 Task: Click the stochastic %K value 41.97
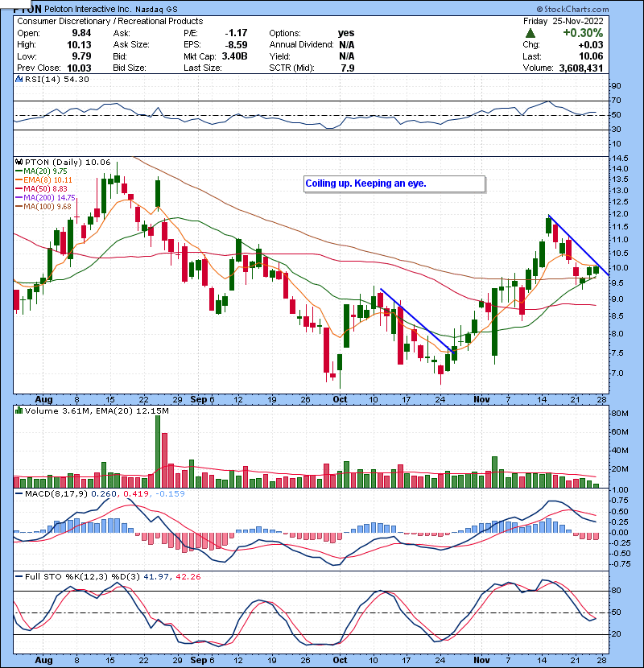[x=156, y=577]
